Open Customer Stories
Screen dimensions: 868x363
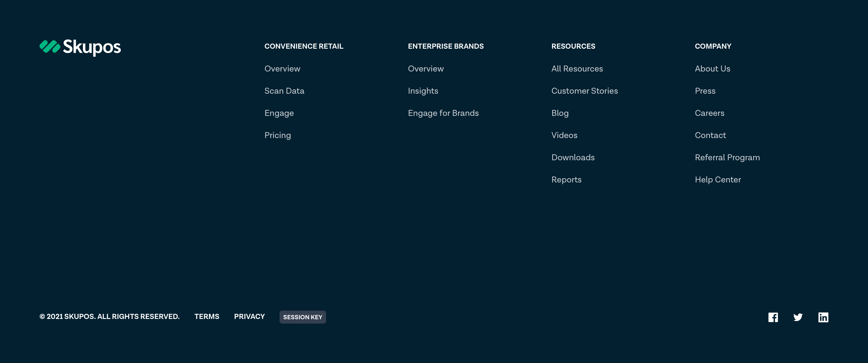pyautogui.click(x=585, y=91)
